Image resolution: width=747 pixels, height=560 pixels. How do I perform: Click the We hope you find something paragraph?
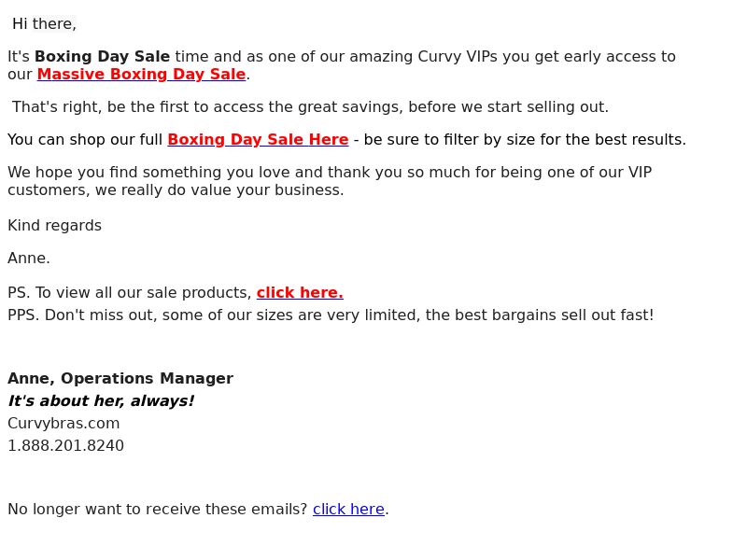(330, 181)
